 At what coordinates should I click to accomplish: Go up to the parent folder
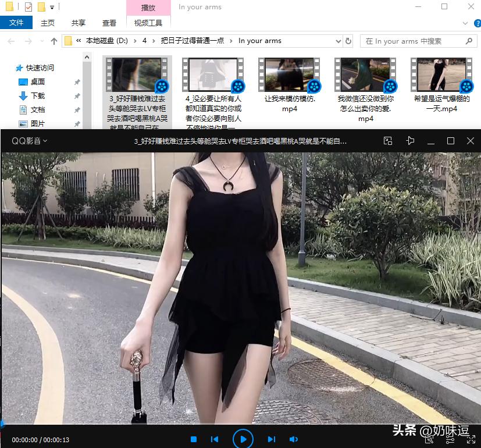pos(54,41)
